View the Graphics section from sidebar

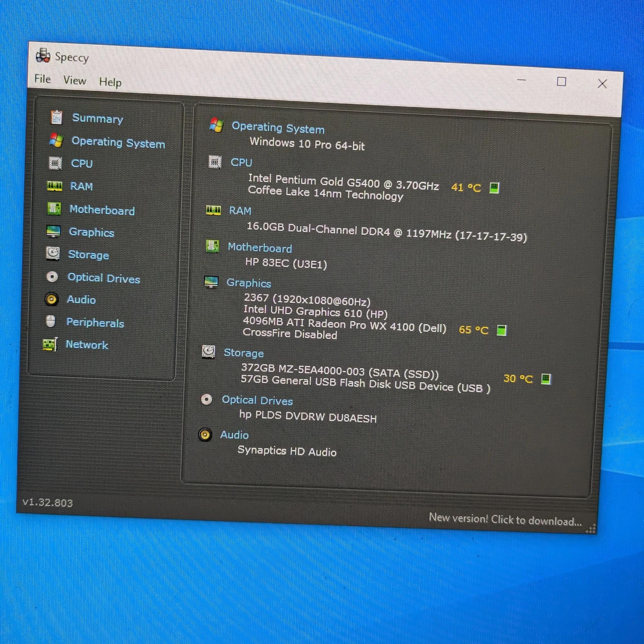(x=91, y=232)
